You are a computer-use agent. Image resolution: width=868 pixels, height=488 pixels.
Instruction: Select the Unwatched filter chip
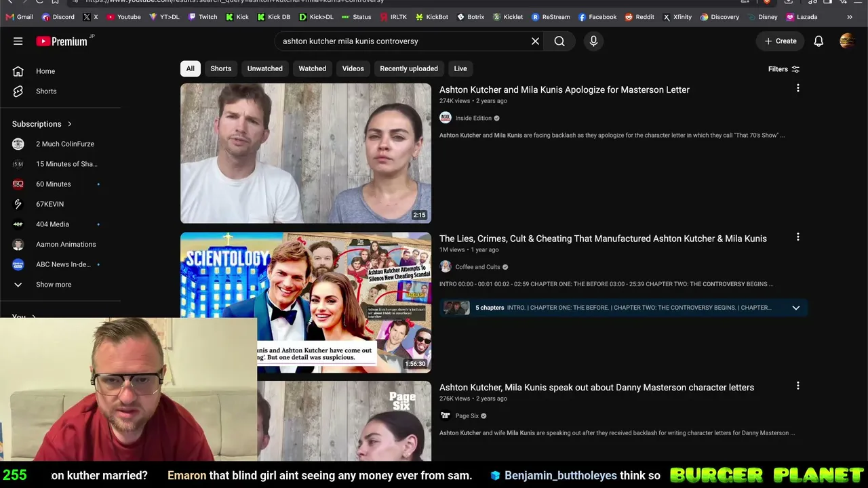265,68
